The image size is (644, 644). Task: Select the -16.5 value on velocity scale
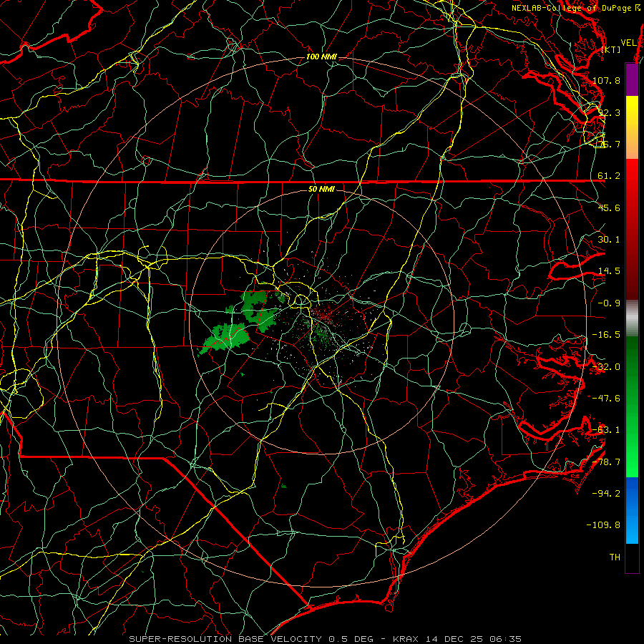pos(606,335)
